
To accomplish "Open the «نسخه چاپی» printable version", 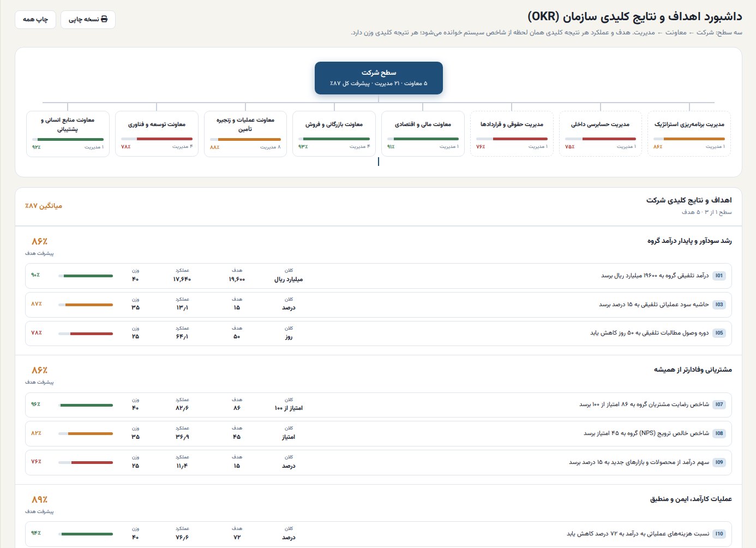I will click(x=88, y=20).
